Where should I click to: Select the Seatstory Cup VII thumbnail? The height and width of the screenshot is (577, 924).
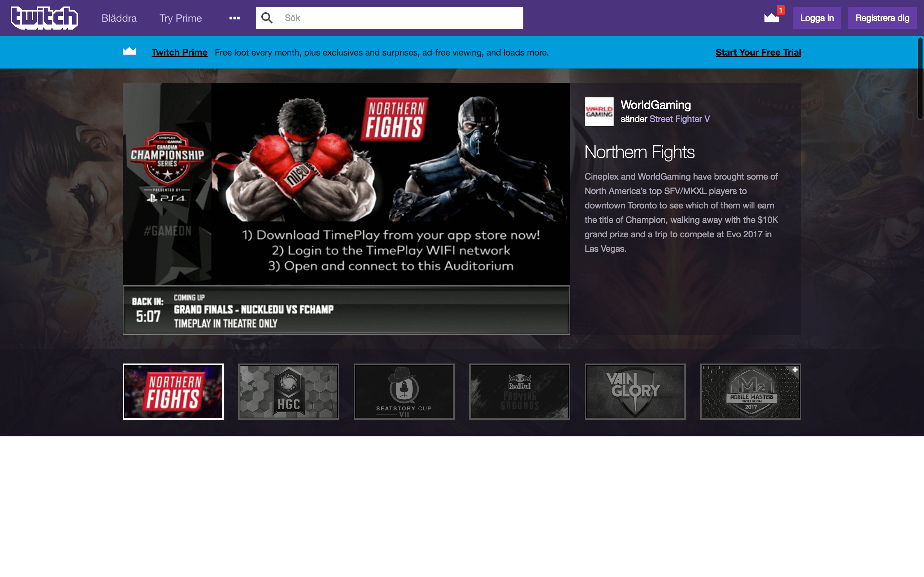(x=404, y=392)
